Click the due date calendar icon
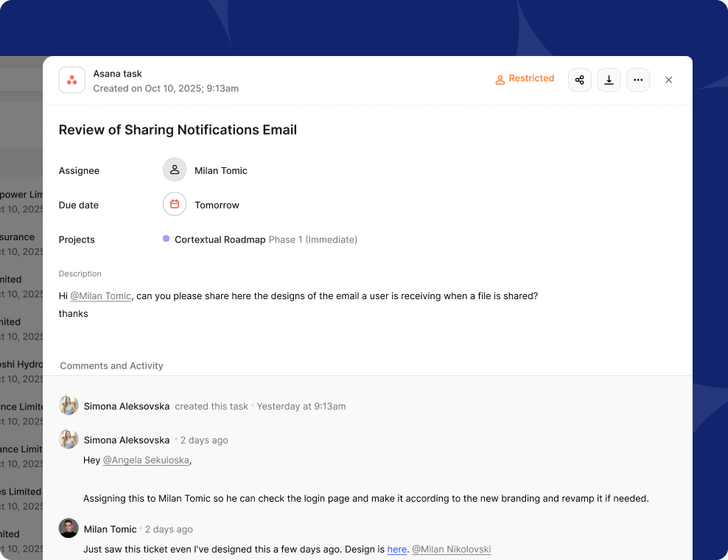Image resolution: width=728 pixels, height=560 pixels. tap(175, 205)
